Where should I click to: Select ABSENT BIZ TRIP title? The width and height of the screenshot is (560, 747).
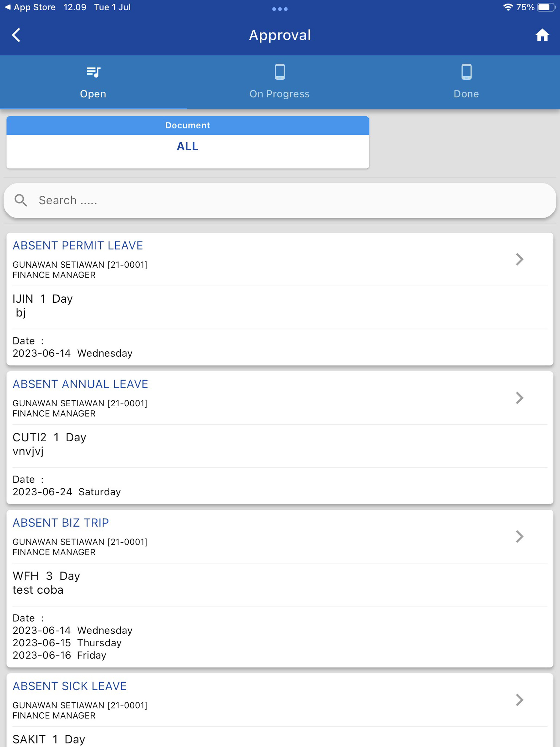tap(61, 523)
